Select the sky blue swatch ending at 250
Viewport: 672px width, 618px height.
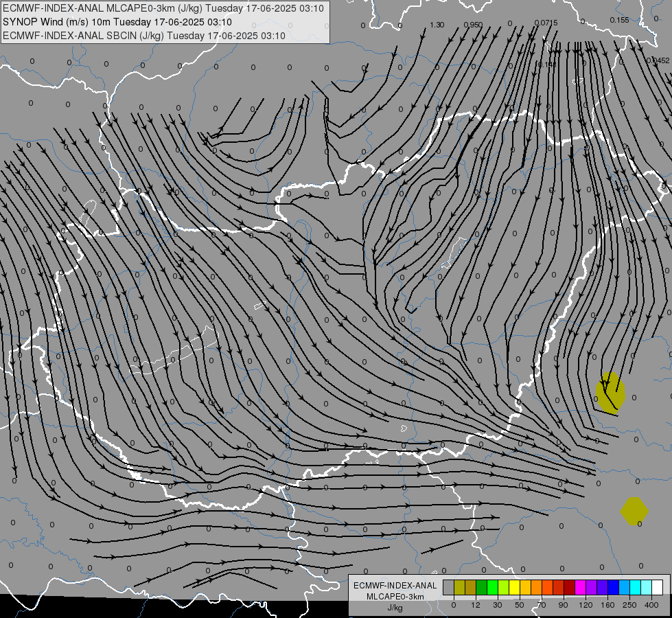pos(625,587)
